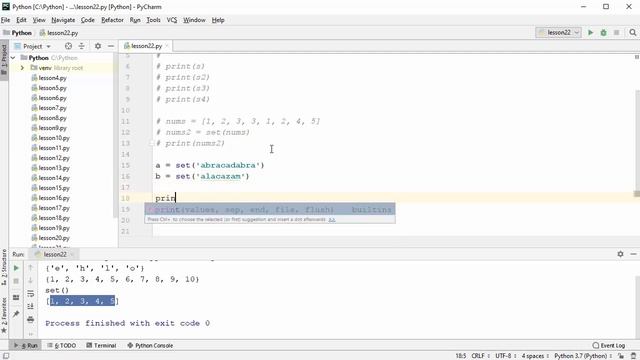Stop process icon in Run panel
The width and height of the screenshot is (640, 360).
[16, 281]
